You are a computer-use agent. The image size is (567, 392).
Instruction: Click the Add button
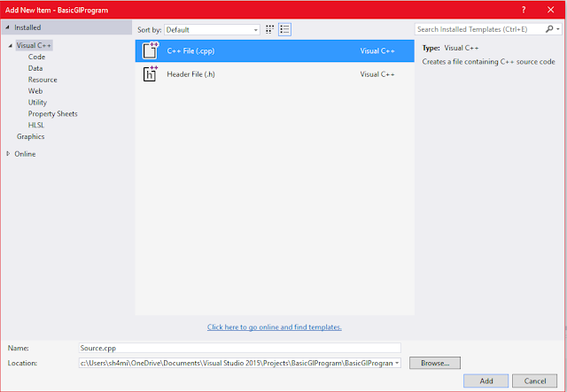[x=486, y=380]
